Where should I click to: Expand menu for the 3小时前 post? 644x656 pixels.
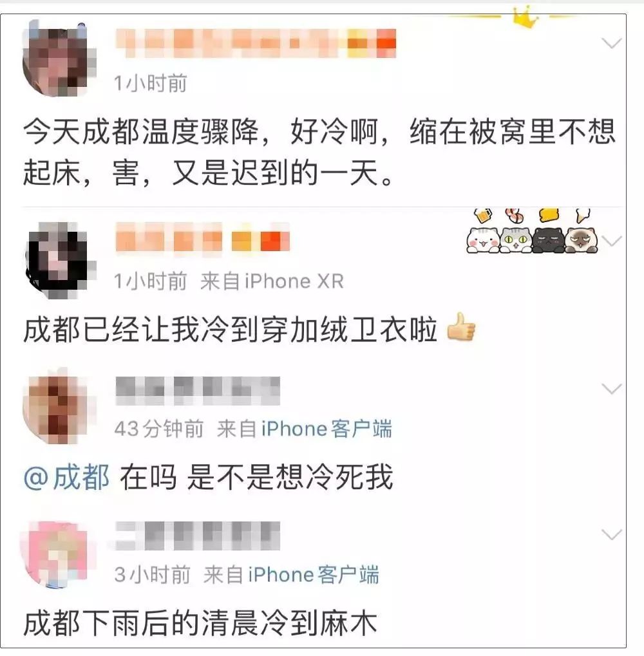[x=611, y=535]
